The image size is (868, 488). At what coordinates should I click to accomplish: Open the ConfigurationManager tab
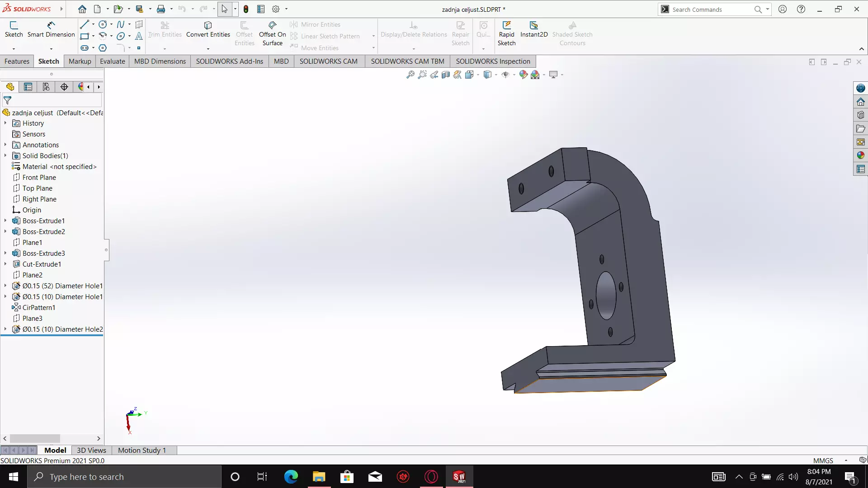tap(46, 87)
